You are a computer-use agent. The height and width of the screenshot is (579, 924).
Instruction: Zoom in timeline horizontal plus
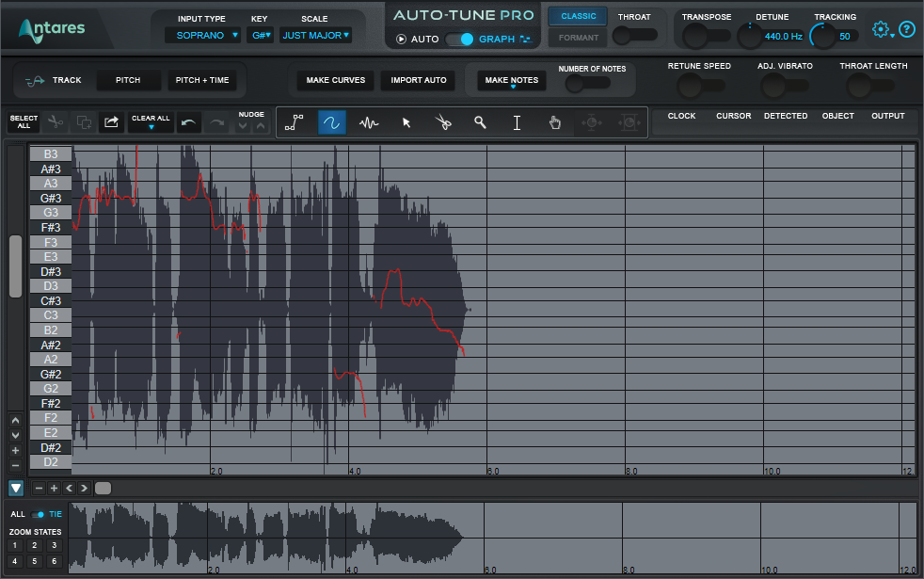pyautogui.click(x=55, y=489)
